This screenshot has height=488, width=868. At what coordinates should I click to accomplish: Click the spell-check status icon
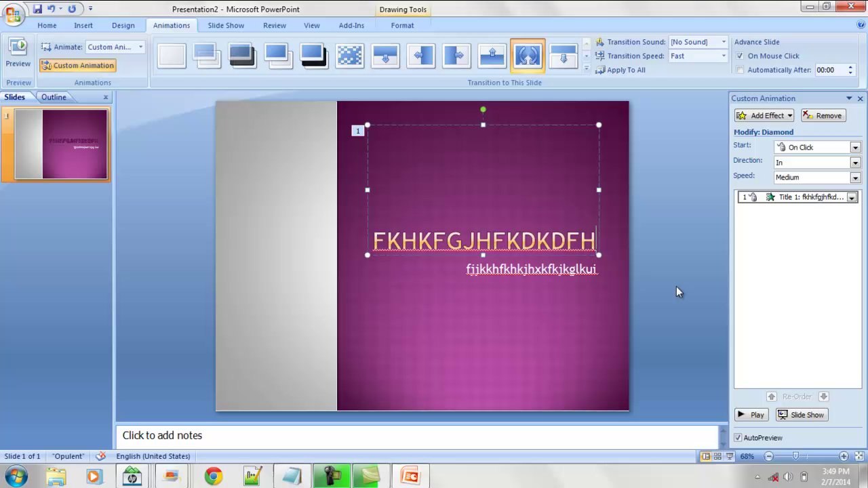click(101, 456)
